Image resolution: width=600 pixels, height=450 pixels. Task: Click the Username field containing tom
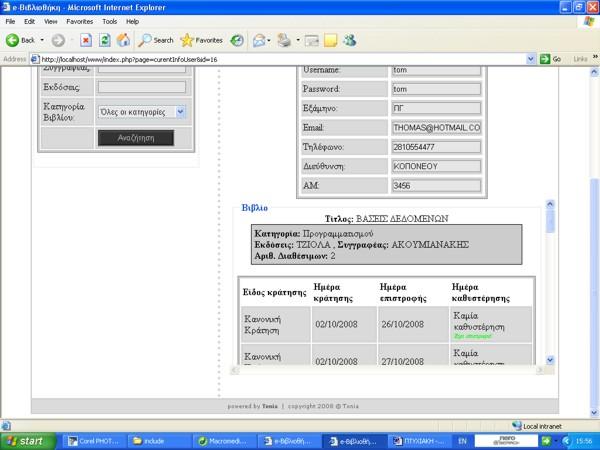436,70
